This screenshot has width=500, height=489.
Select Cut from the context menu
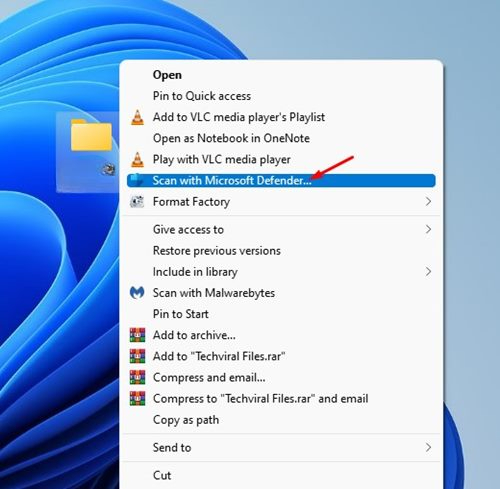(x=162, y=475)
